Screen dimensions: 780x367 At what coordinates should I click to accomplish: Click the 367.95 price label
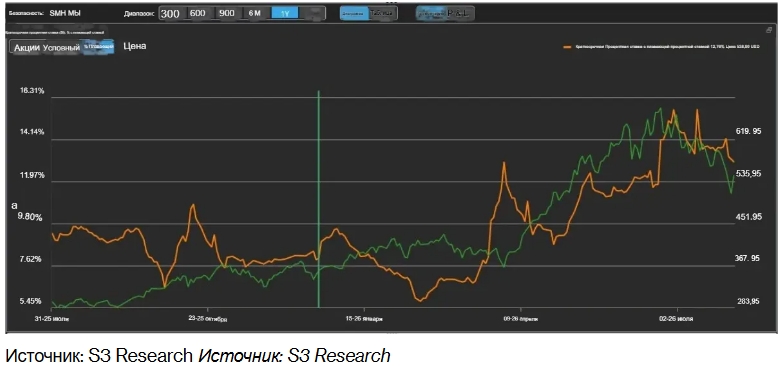point(748,258)
